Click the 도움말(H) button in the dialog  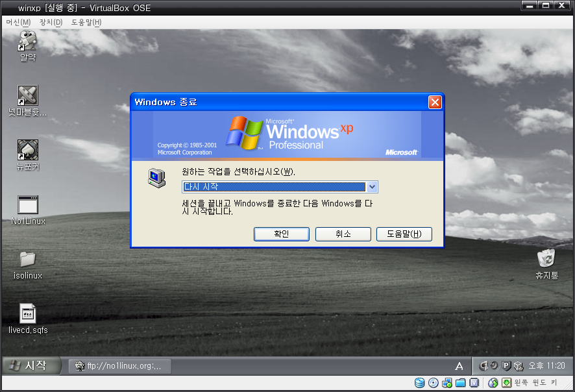pos(404,234)
